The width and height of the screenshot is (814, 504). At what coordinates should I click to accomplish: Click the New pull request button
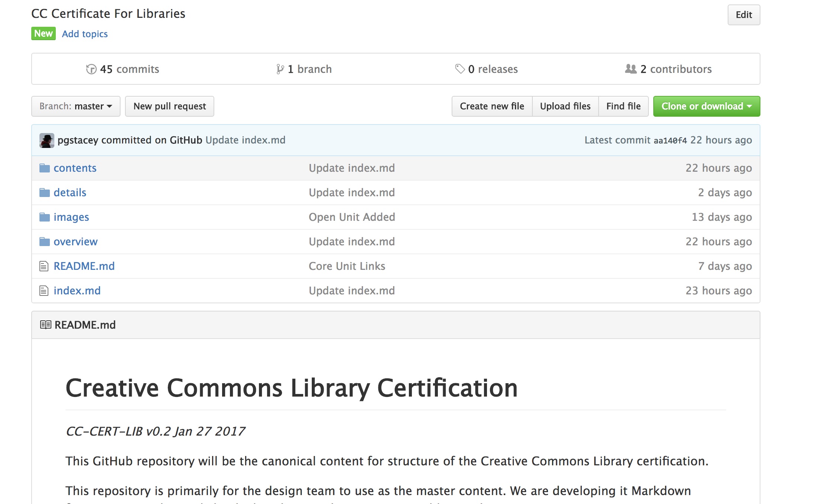(170, 106)
